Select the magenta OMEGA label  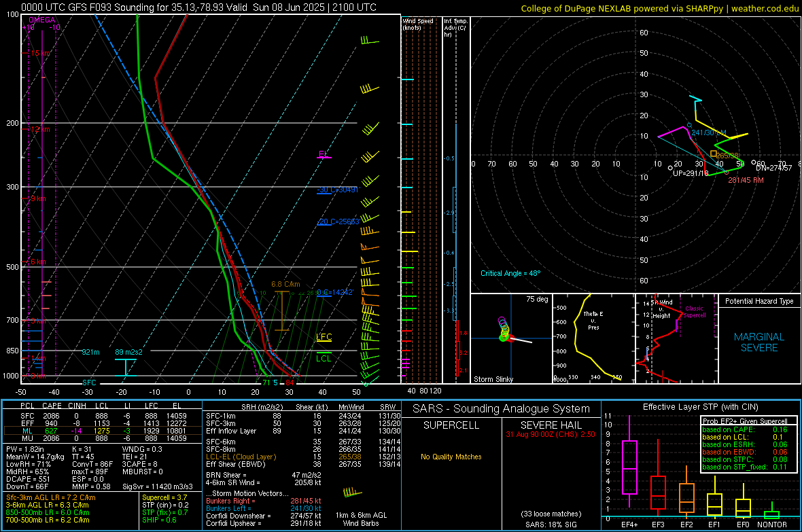point(41,20)
